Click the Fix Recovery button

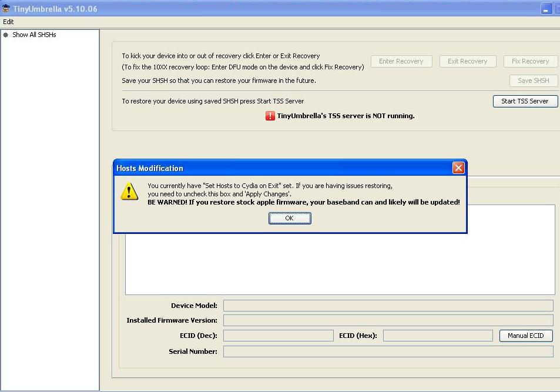pyautogui.click(x=531, y=61)
